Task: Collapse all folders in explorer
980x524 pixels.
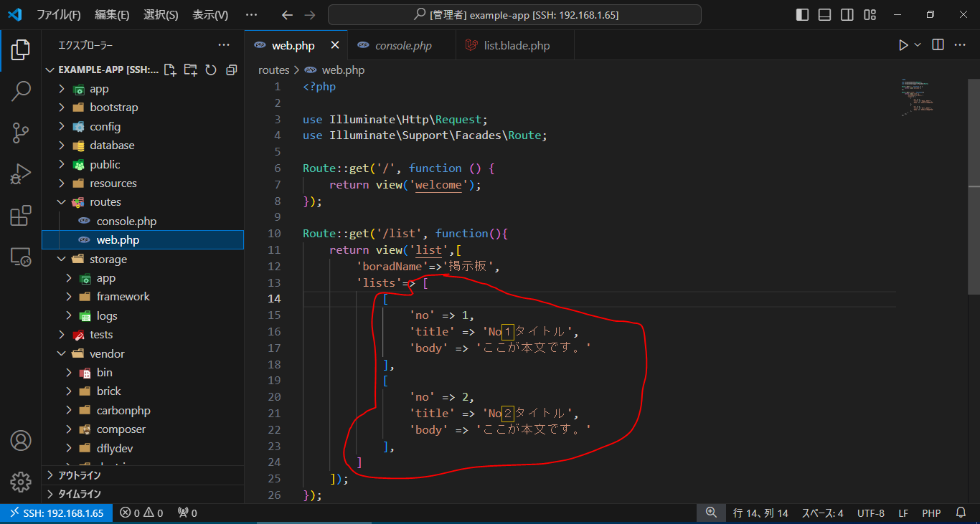Action: pyautogui.click(x=231, y=70)
